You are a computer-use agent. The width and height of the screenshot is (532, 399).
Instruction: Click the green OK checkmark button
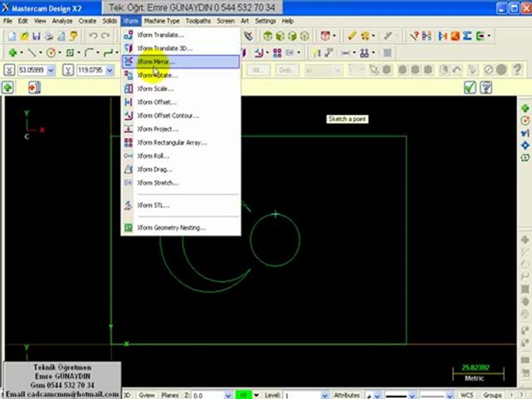[470, 88]
